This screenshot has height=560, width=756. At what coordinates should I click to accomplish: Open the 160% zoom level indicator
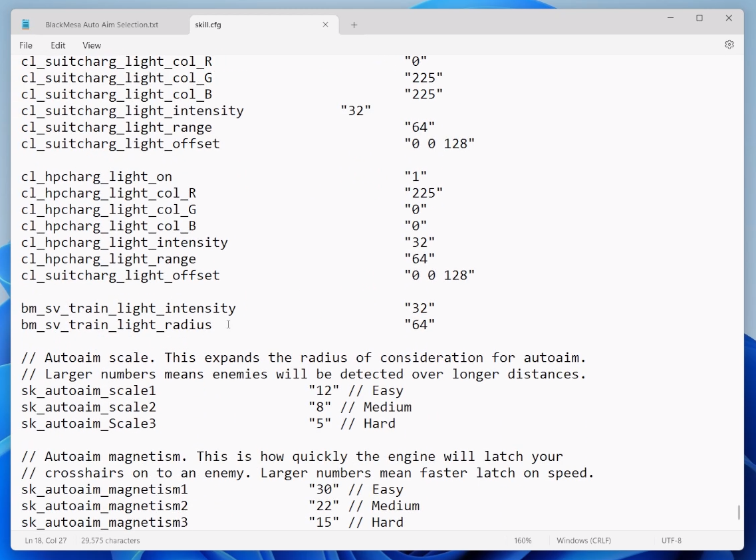click(523, 541)
